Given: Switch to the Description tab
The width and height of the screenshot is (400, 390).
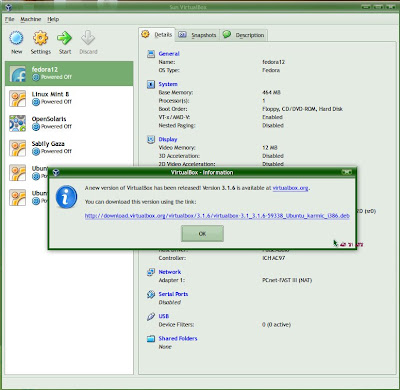Looking at the screenshot, I should [244, 35].
